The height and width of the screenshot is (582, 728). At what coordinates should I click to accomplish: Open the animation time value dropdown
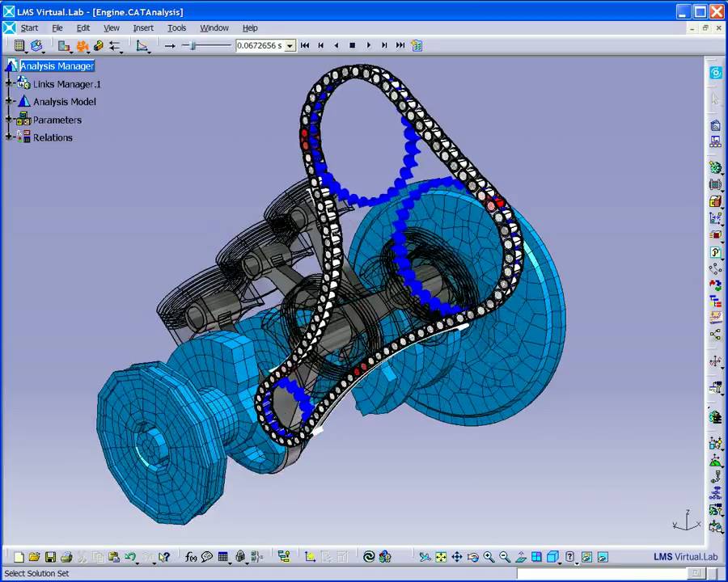tap(290, 45)
